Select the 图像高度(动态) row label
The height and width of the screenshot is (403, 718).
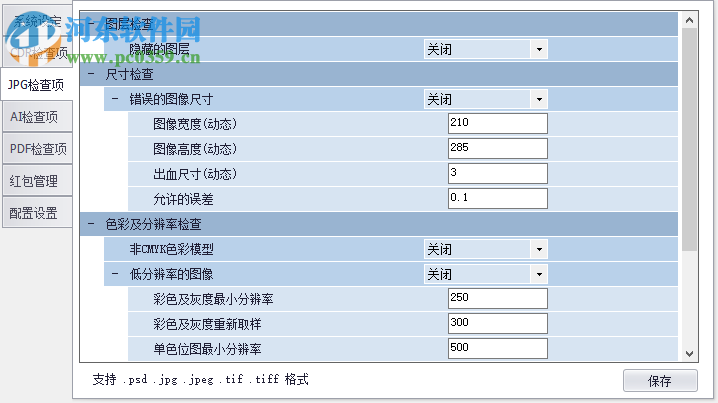pos(195,149)
